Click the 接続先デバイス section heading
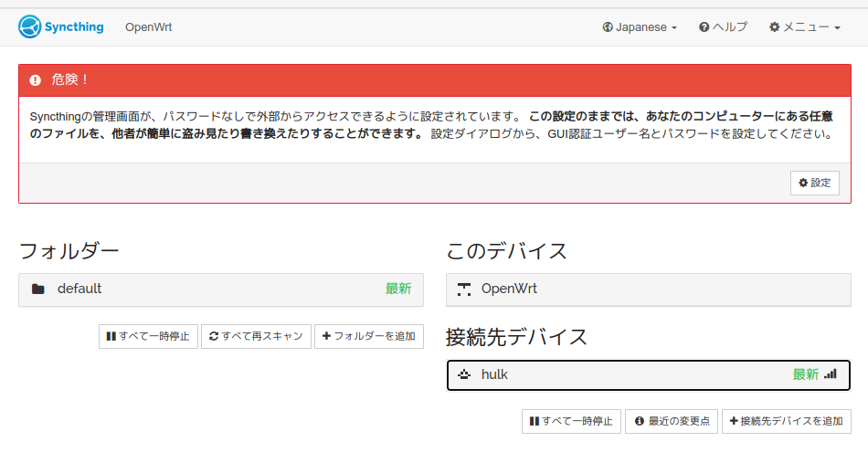The width and height of the screenshot is (868, 463). 516,337
